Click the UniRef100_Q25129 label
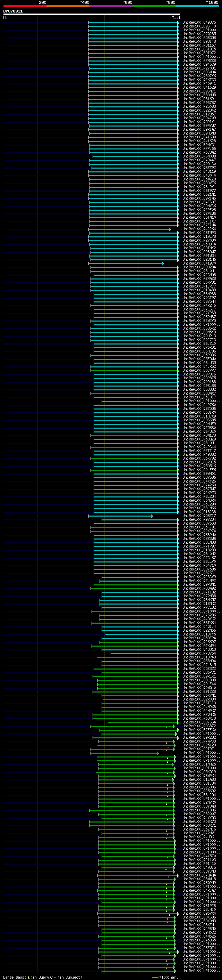222x980 pixels. 199,745
